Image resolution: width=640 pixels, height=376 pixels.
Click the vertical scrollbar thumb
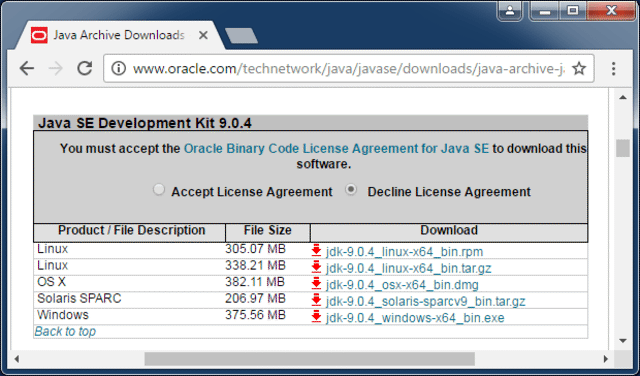pyautogui.click(x=623, y=148)
